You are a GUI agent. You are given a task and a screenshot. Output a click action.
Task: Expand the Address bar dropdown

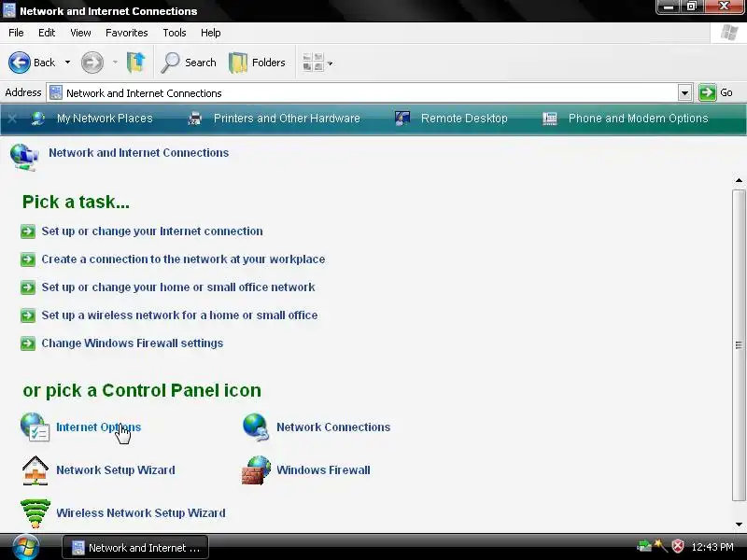(684, 92)
